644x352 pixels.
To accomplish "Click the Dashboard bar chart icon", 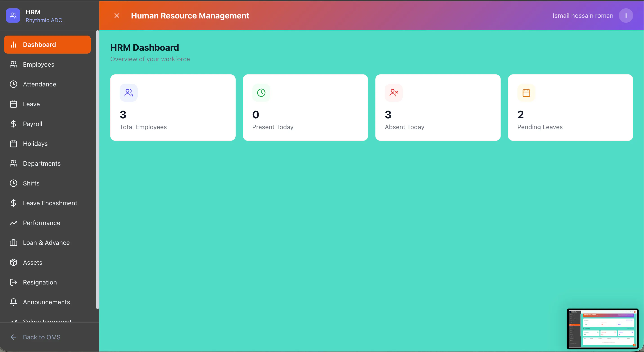I will click(13, 45).
